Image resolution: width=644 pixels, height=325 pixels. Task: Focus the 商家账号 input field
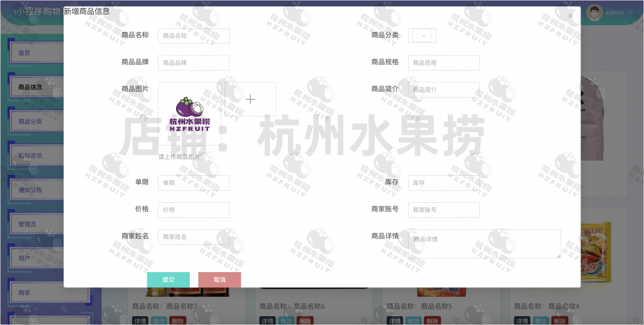pos(443,210)
